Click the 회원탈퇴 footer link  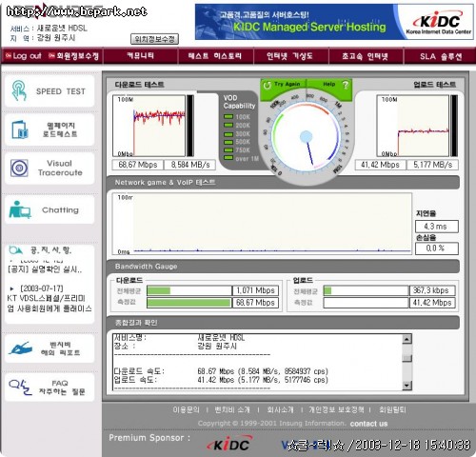pyautogui.click(x=392, y=409)
